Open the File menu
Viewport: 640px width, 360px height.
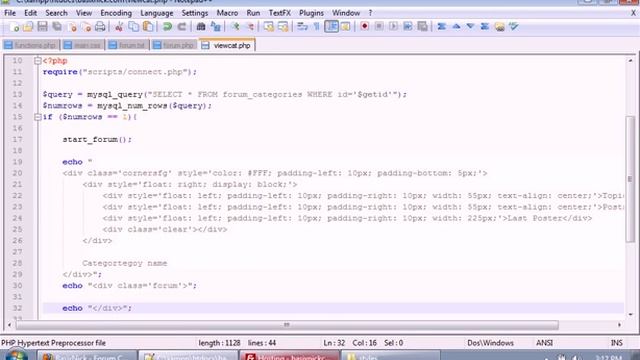pyautogui.click(x=10, y=13)
